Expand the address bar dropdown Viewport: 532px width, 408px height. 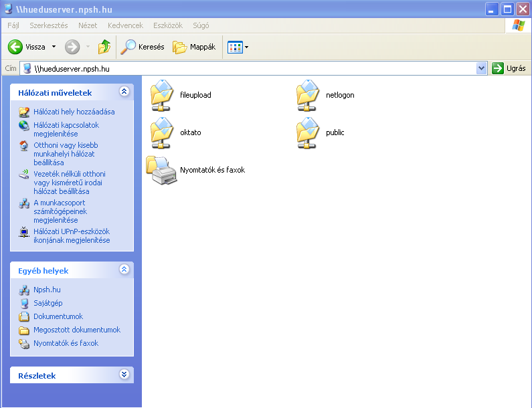point(481,68)
